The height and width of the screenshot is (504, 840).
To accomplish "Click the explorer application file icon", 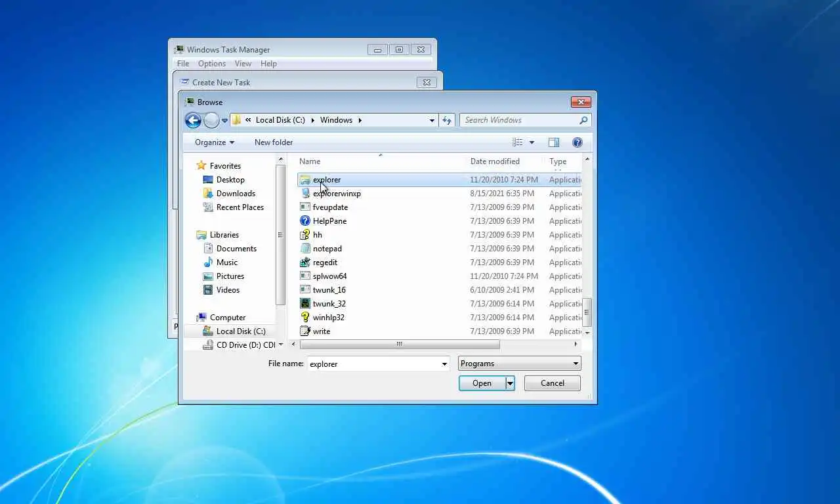I will tap(305, 180).
